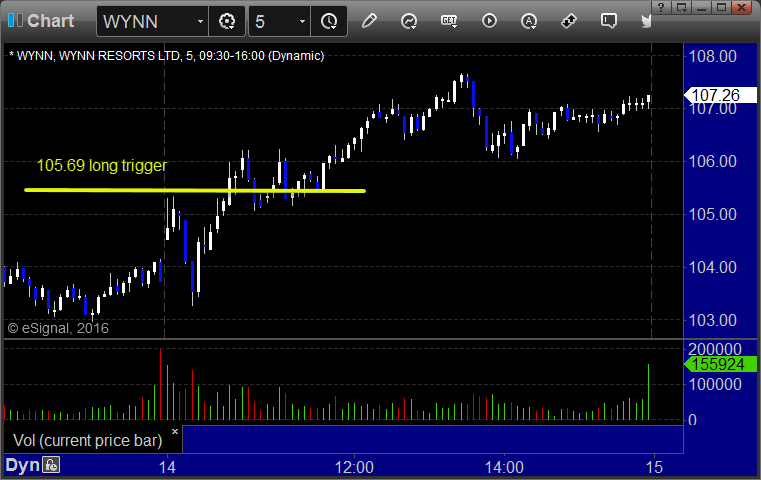Image resolution: width=761 pixels, height=480 pixels.
Task: Click the 100000 volume axis label
Action: click(715, 384)
